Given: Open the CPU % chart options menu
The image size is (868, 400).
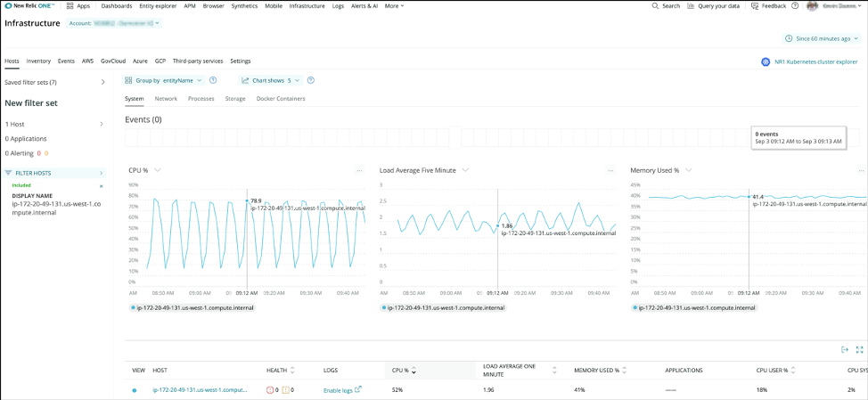Looking at the screenshot, I should click(359, 170).
